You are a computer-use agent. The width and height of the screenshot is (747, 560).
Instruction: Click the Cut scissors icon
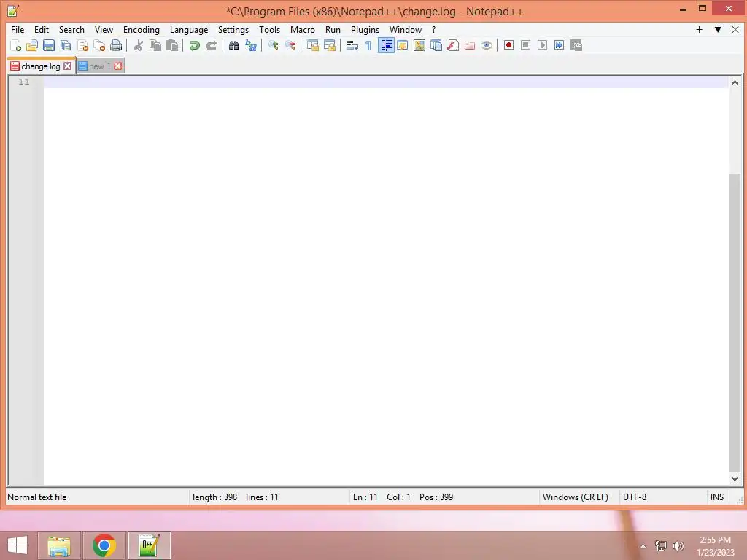point(138,45)
